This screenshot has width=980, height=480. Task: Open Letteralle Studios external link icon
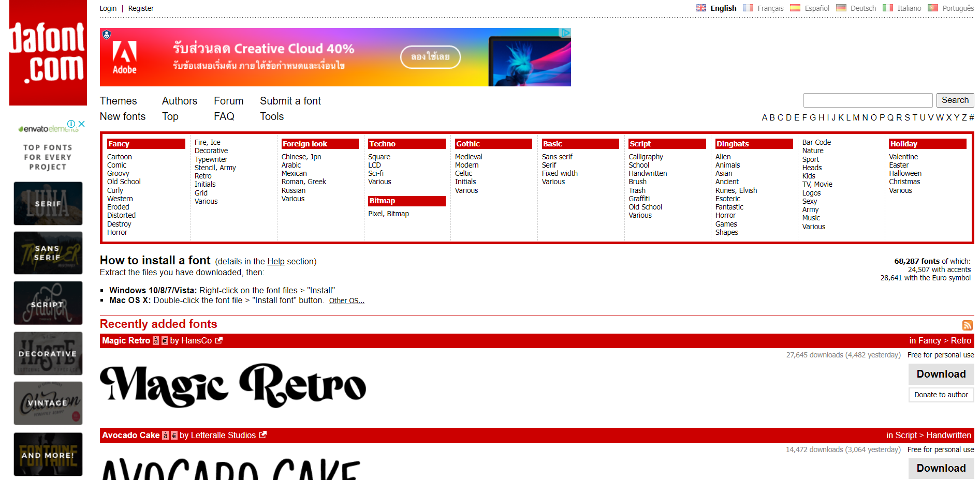(263, 435)
